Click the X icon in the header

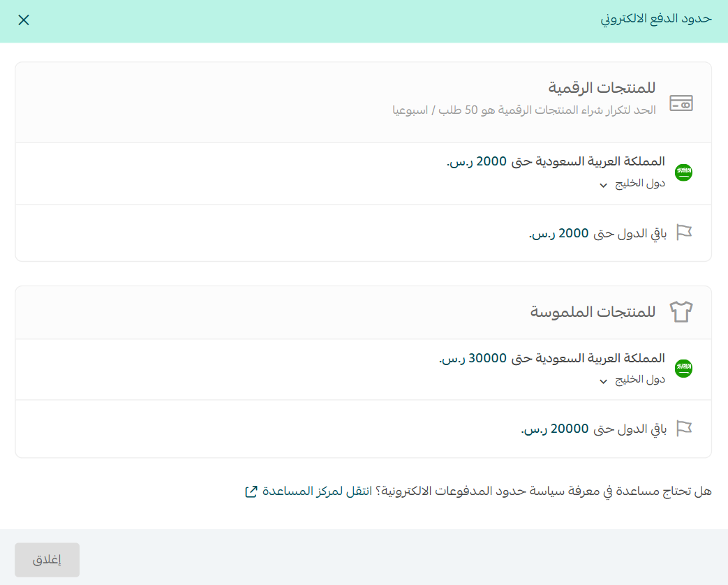click(23, 20)
